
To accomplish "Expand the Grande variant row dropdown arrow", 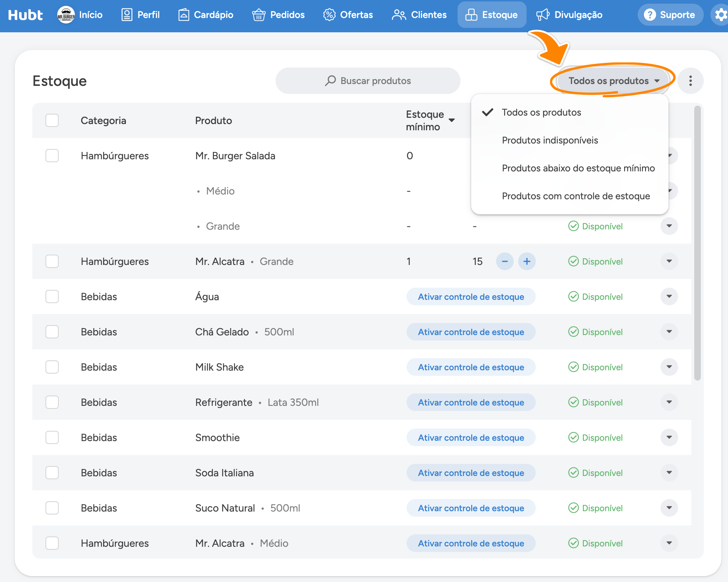I will [x=669, y=226].
